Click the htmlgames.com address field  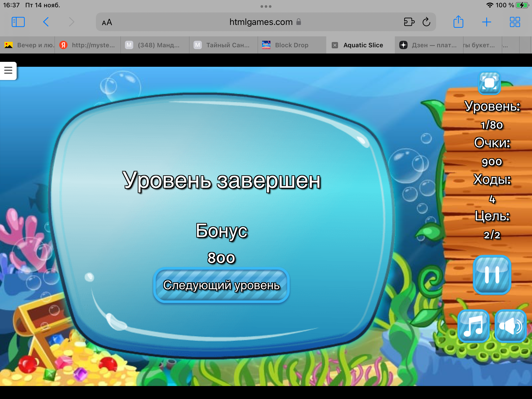pyautogui.click(x=261, y=22)
